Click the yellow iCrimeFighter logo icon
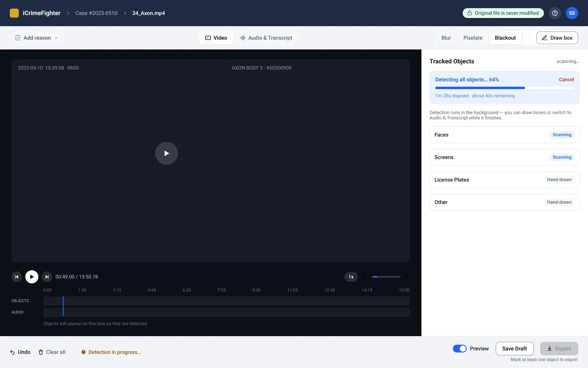Image resolution: width=588 pixels, height=368 pixels. point(14,13)
